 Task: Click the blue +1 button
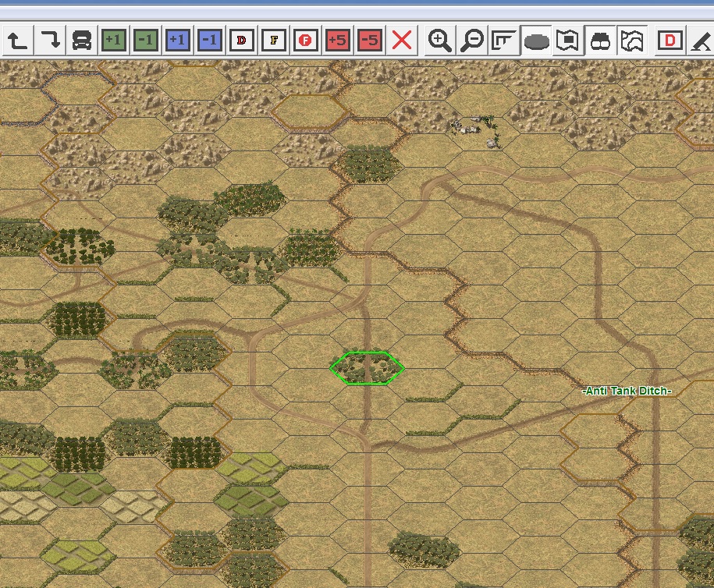[x=178, y=41]
